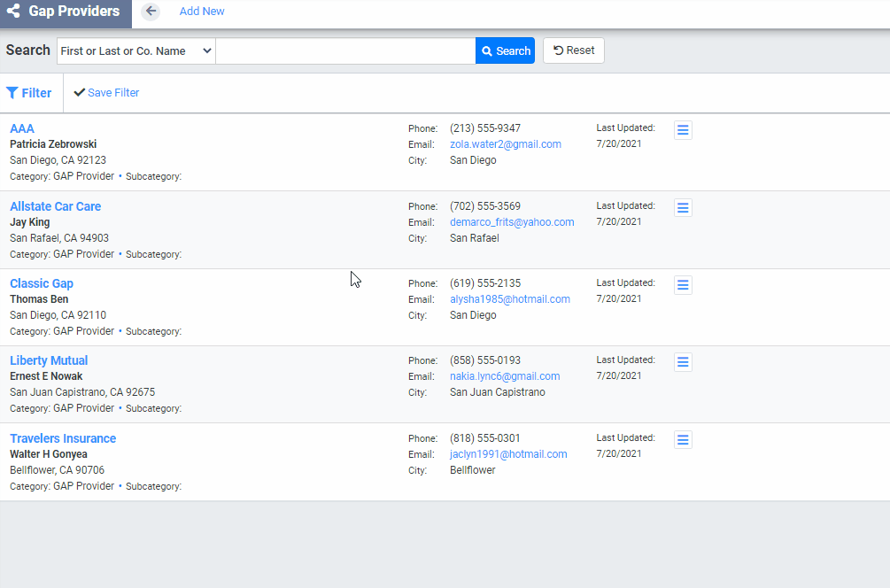Click address San Rafael, CA 94903
Viewport: 890px width, 588px height.
pyautogui.click(x=59, y=238)
